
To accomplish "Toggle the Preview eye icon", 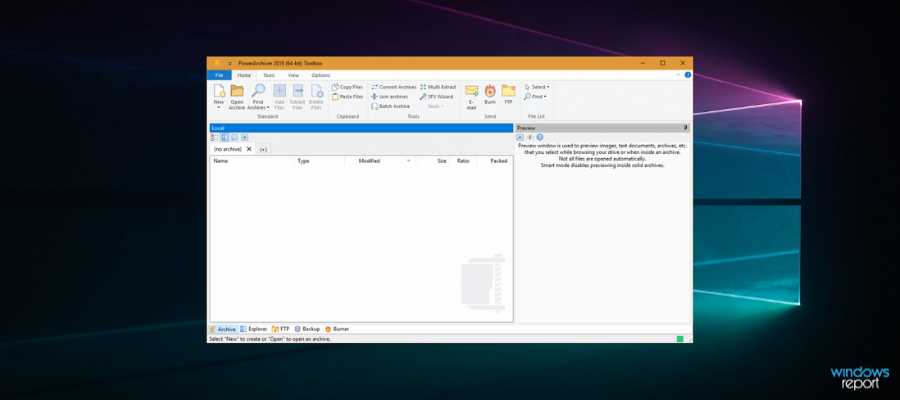I will pyautogui.click(x=530, y=138).
